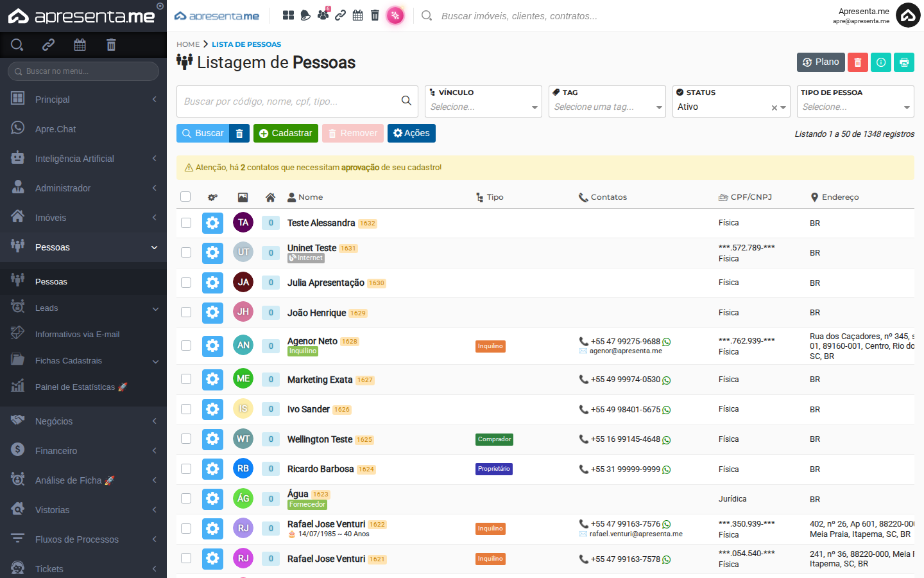Click the user profile logo at top right
This screenshot has width=924, height=578.
[x=908, y=15]
